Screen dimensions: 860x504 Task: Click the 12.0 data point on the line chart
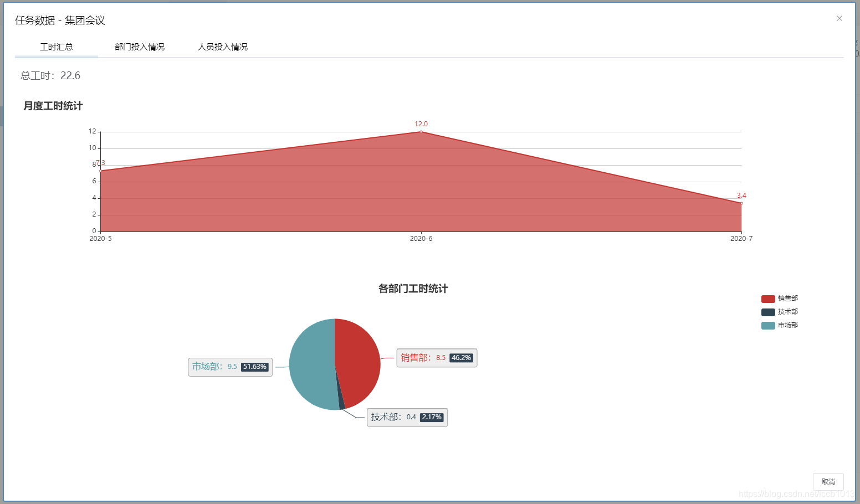(421, 132)
